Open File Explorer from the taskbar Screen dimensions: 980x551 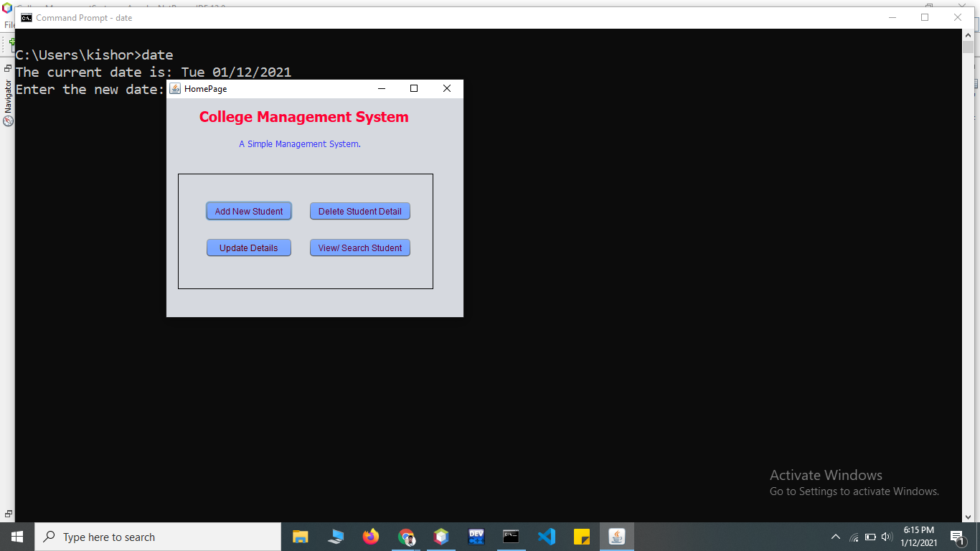300,537
